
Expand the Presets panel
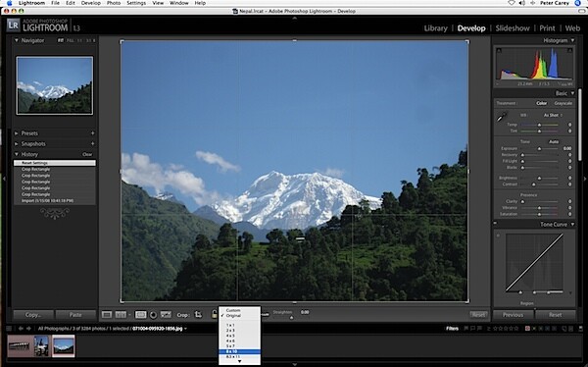[x=16, y=133]
